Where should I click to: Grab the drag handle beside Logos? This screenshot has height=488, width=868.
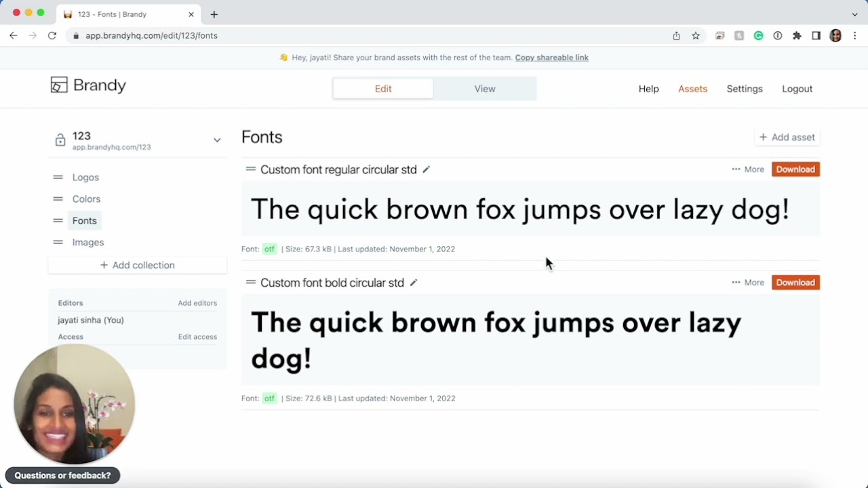pyautogui.click(x=58, y=178)
